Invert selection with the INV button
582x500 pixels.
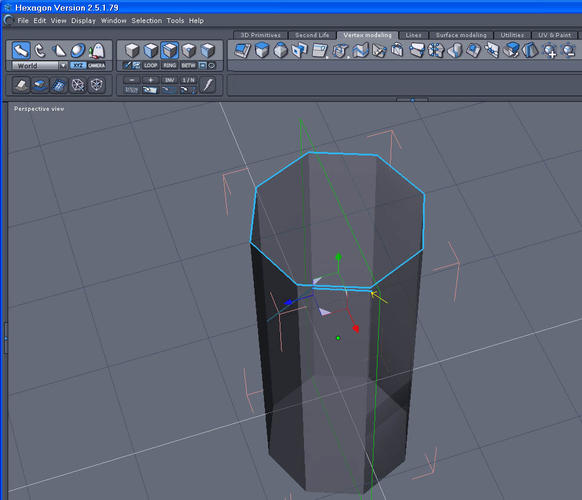point(170,80)
